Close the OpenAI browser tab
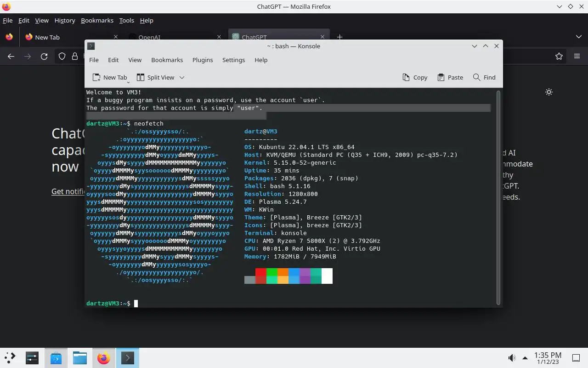The height and width of the screenshot is (368, 588). 219,37
